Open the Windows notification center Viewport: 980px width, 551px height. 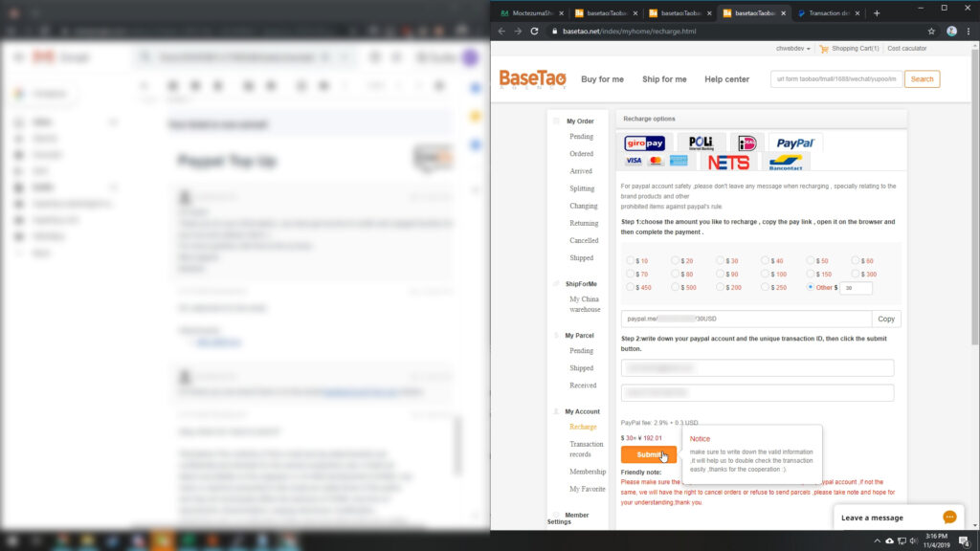965,541
